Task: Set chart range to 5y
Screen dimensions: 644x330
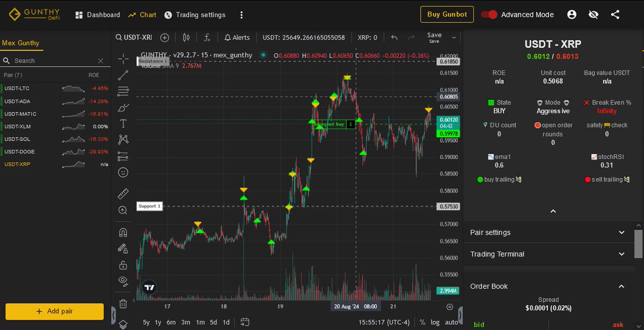Action: click(146, 322)
